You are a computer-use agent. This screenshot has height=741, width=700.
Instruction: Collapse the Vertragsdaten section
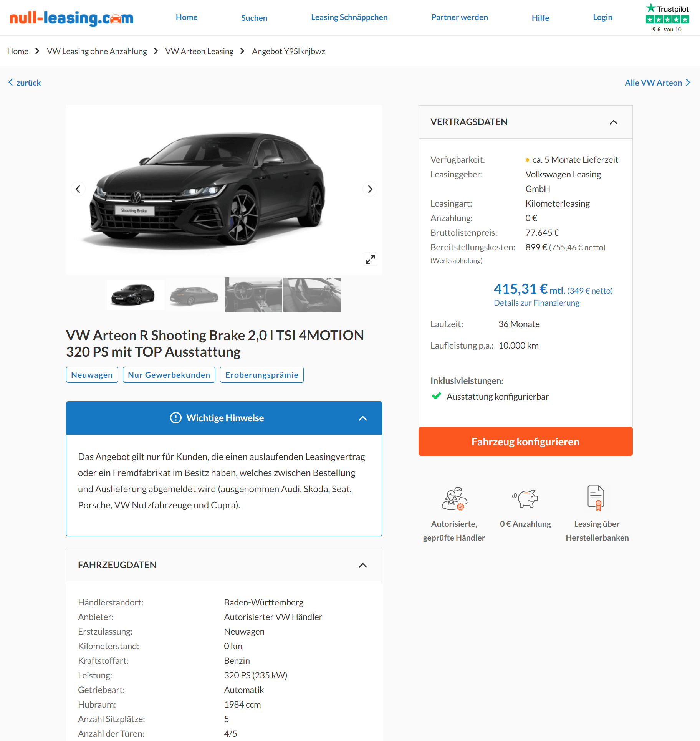click(x=613, y=122)
